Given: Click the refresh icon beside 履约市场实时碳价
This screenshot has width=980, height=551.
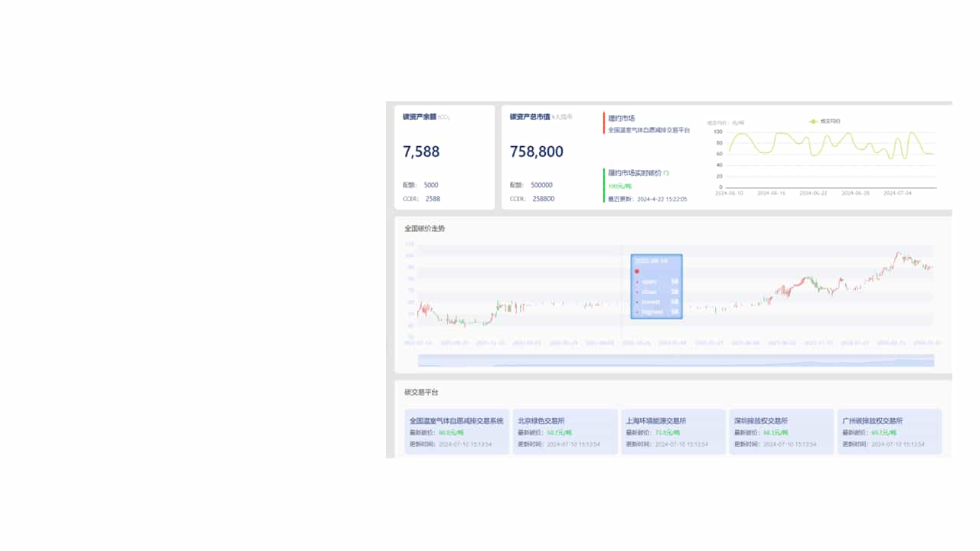Looking at the screenshot, I should tap(666, 173).
